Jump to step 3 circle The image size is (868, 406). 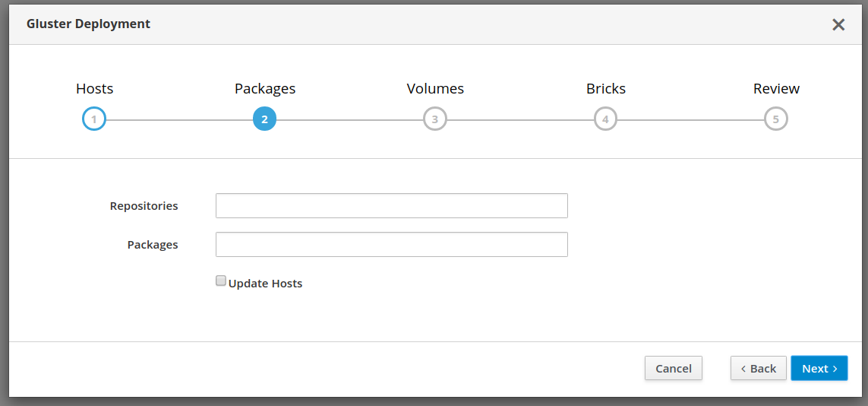tap(435, 119)
